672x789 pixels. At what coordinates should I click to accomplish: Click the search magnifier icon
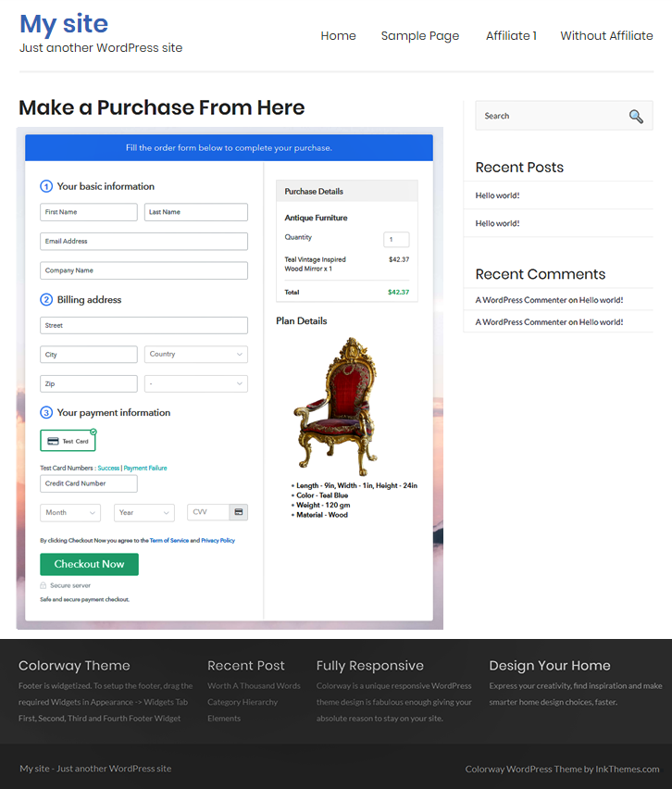(x=636, y=117)
